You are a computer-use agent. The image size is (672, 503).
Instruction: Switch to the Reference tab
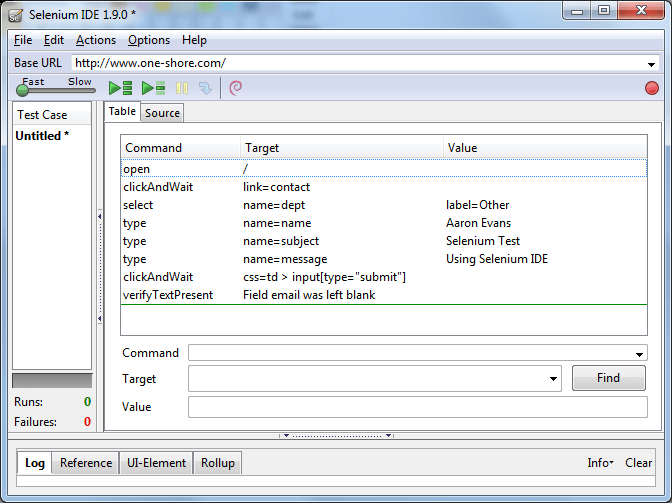click(86, 463)
